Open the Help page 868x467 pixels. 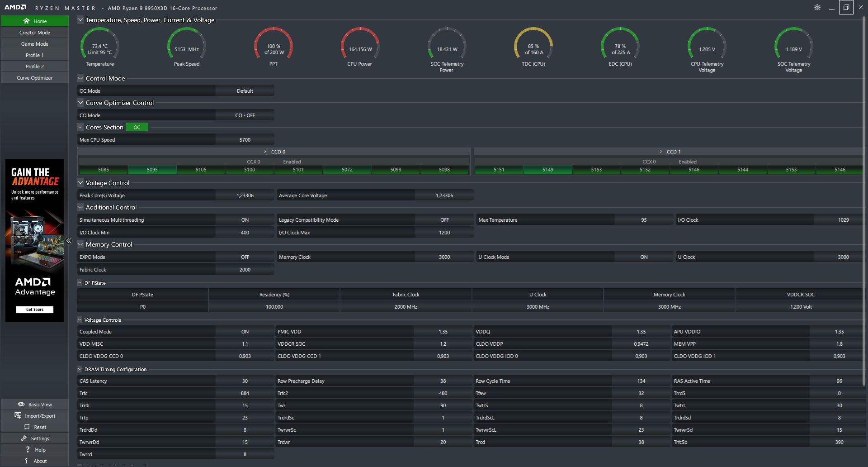35,449
